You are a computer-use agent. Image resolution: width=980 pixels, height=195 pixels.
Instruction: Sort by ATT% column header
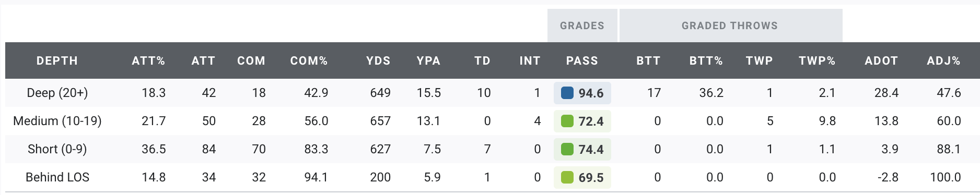tap(148, 60)
